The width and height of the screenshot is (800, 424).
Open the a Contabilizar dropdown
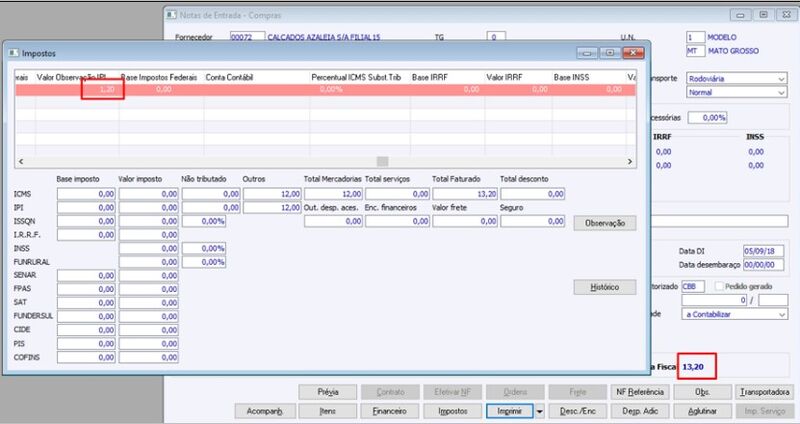pos(735,314)
